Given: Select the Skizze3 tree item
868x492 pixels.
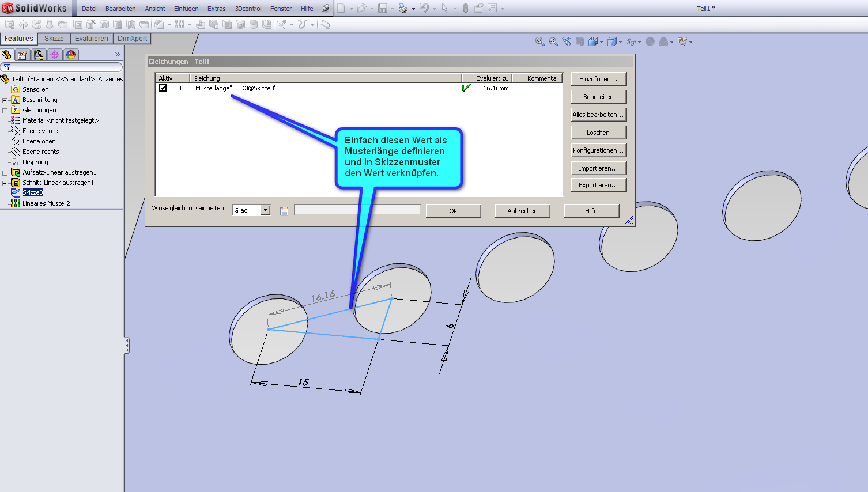Looking at the screenshot, I should (33, 192).
